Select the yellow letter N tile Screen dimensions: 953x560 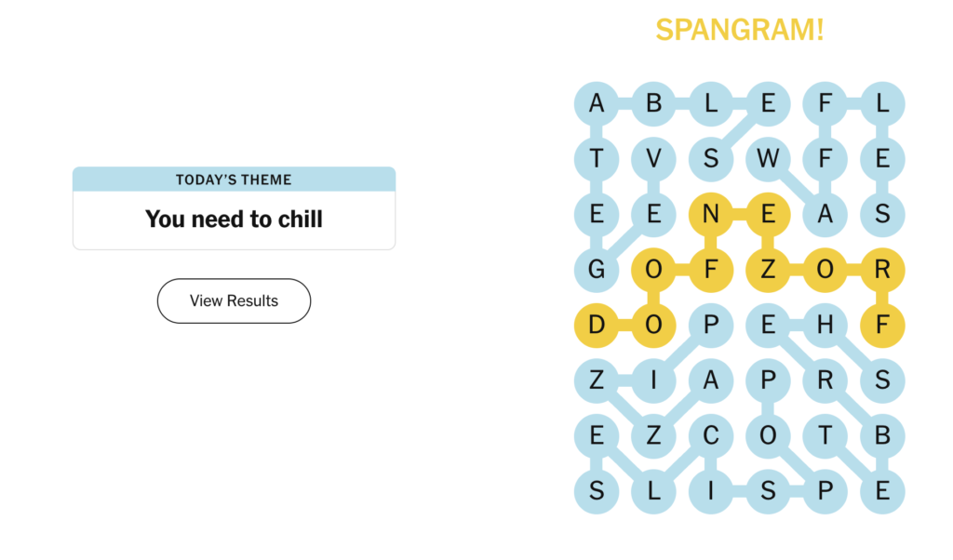(711, 215)
